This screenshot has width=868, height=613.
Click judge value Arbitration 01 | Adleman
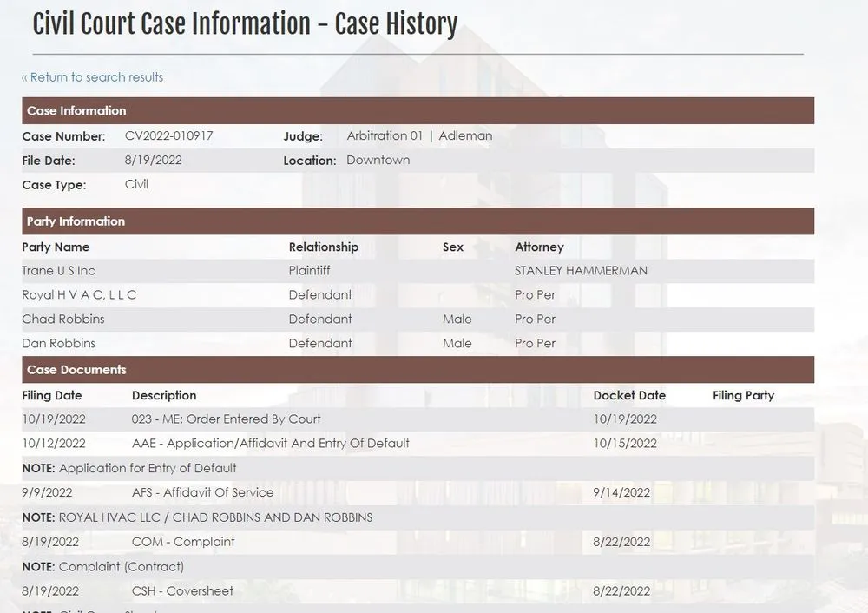tap(418, 136)
